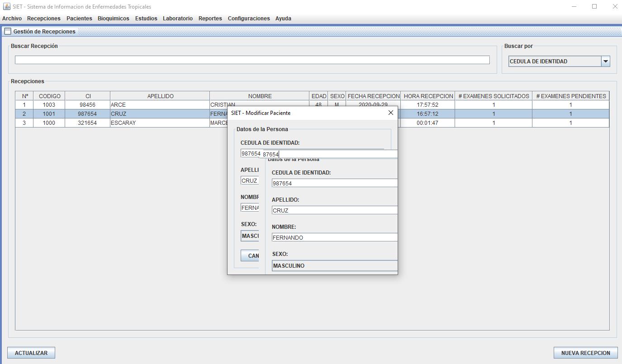The width and height of the screenshot is (622, 364).
Task: Open the SEXO combo showing MASCULINO
Action: [x=335, y=265]
